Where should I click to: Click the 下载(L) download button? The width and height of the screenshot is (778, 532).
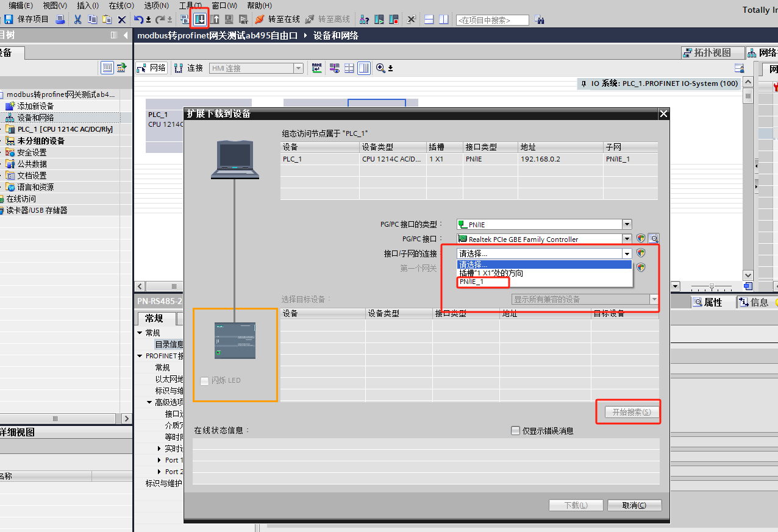(576, 505)
